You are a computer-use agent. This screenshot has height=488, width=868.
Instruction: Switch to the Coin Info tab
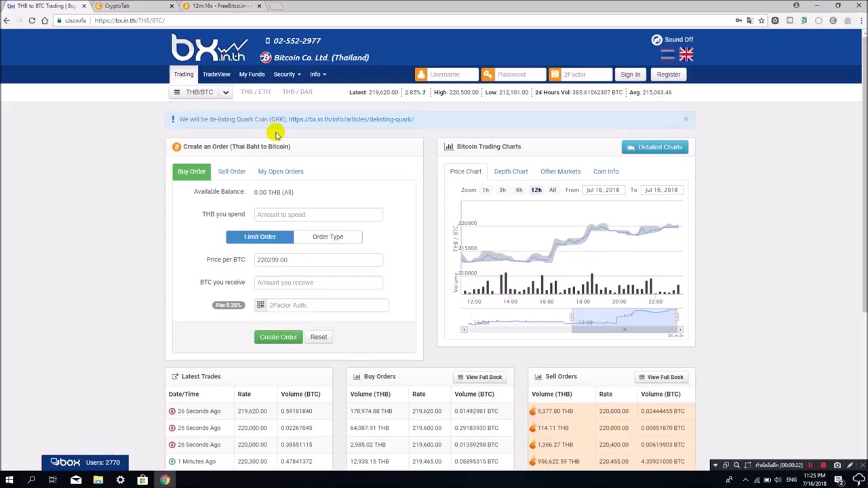click(606, 171)
